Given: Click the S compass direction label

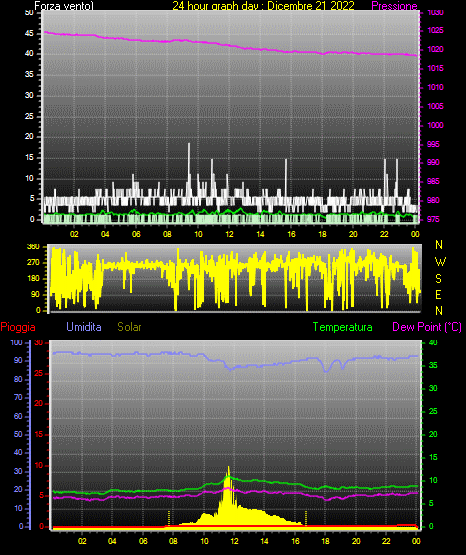Looking at the screenshot, I should [438, 279].
